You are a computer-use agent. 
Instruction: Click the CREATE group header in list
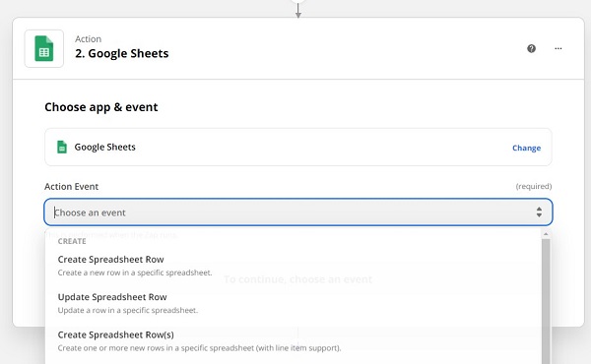[x=72, y=241]
